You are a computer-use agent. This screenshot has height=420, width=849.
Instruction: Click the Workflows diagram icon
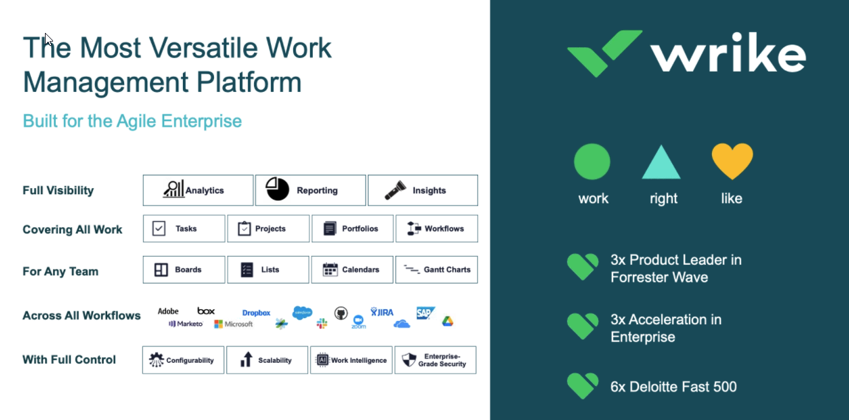coord(414,229)
